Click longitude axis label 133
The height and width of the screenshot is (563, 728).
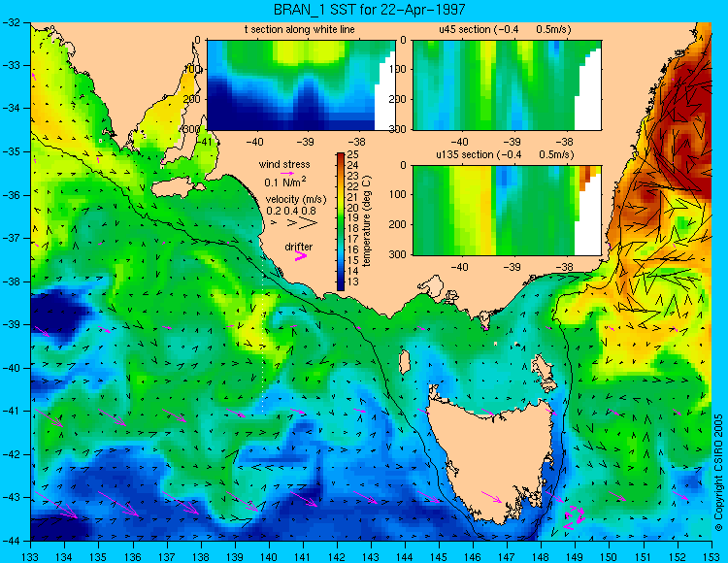(30, 557)
